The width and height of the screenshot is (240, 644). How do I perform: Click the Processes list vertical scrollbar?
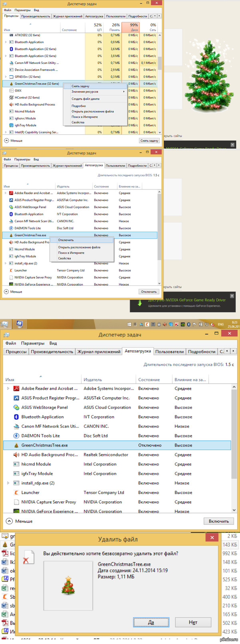tap(160, 63)
